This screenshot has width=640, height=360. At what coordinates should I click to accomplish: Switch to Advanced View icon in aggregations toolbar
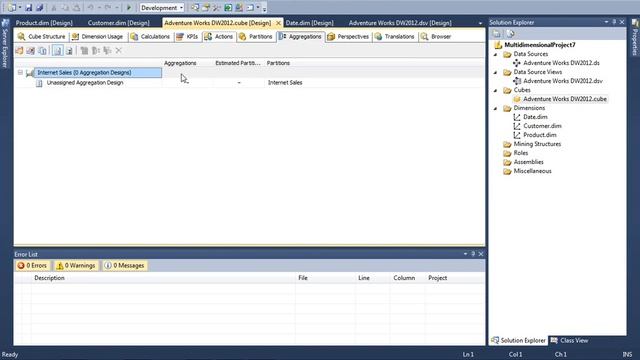(69, 51)
